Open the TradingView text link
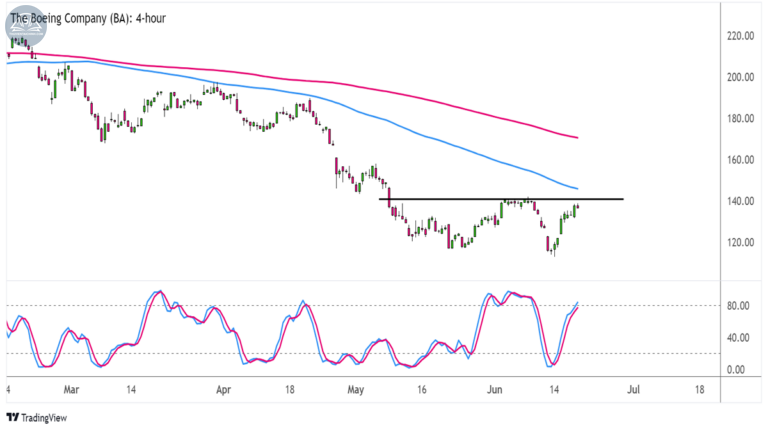The image size is (768, 432). (x=44, y=418)
